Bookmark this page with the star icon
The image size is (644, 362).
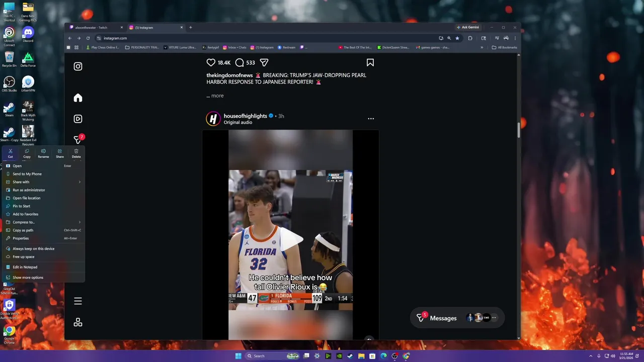tap(457, 38)
